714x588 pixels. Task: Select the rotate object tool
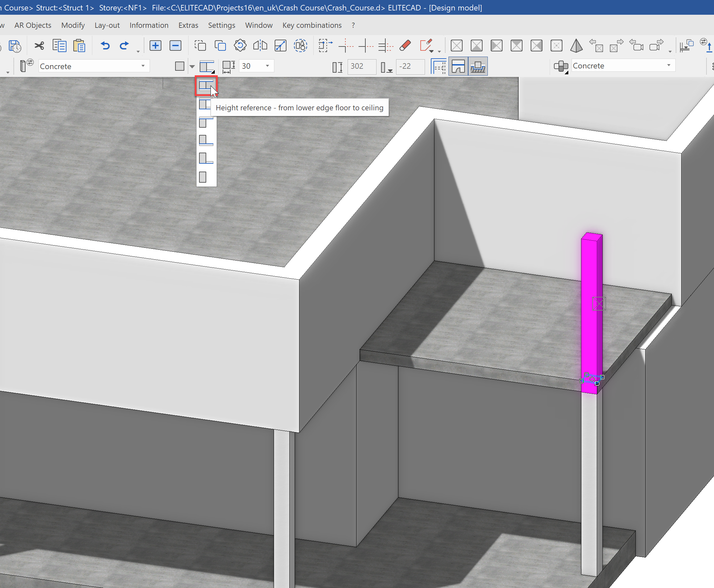click(240, 46)
